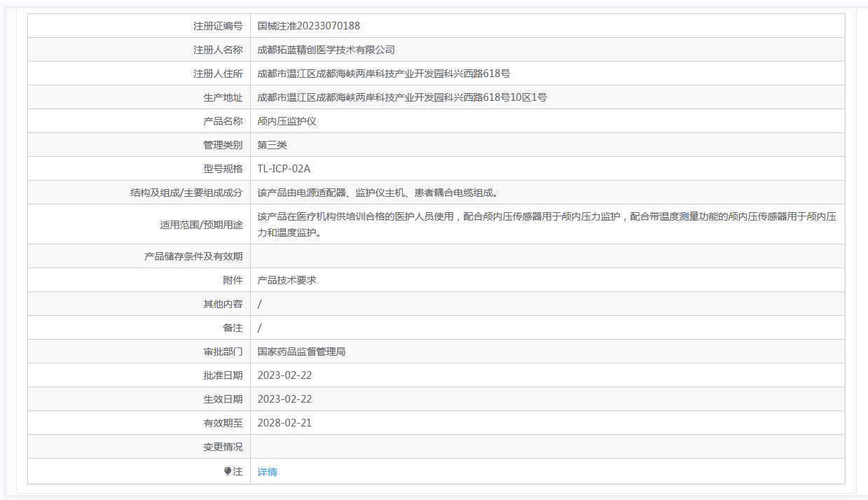Select the 第三类 category value
868x500 pixels.
pos(273,145)
